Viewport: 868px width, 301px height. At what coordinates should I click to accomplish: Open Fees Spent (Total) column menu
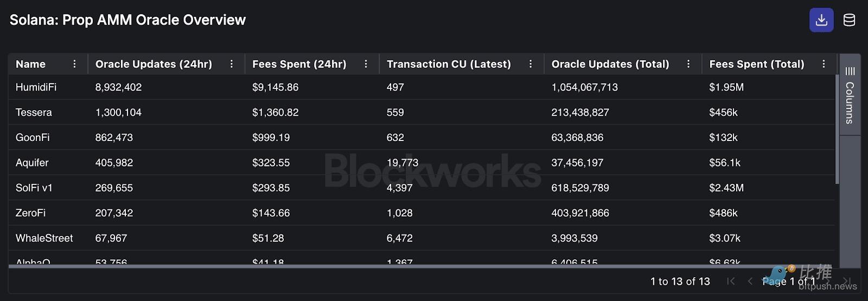point(824,64)
